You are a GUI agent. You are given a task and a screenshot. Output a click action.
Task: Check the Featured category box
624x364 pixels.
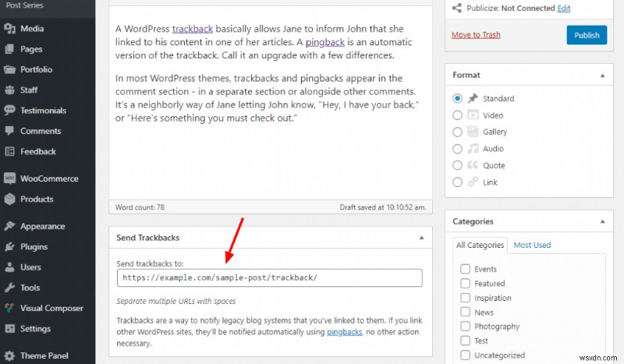tap(465, 283)
